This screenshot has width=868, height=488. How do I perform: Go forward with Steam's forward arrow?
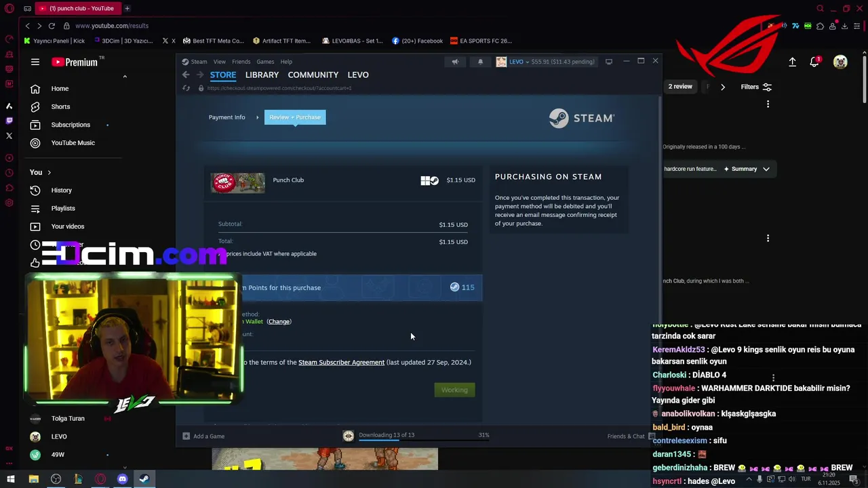point(199,75)
